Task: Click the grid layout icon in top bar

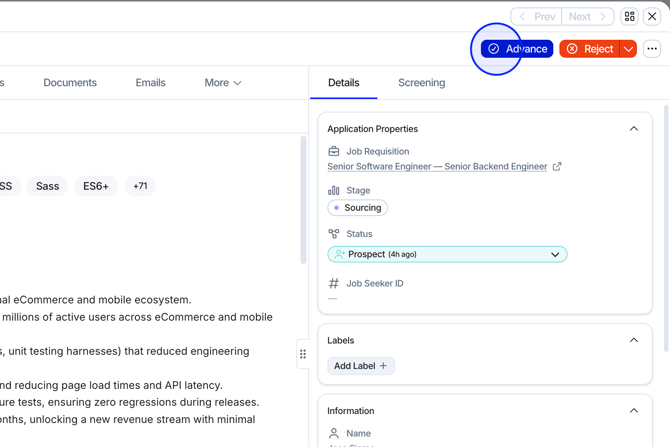Action: (x=629, y=17)
